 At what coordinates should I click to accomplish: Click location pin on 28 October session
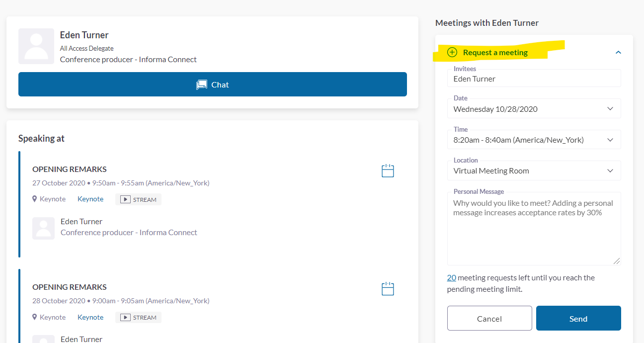coord(35,317)
